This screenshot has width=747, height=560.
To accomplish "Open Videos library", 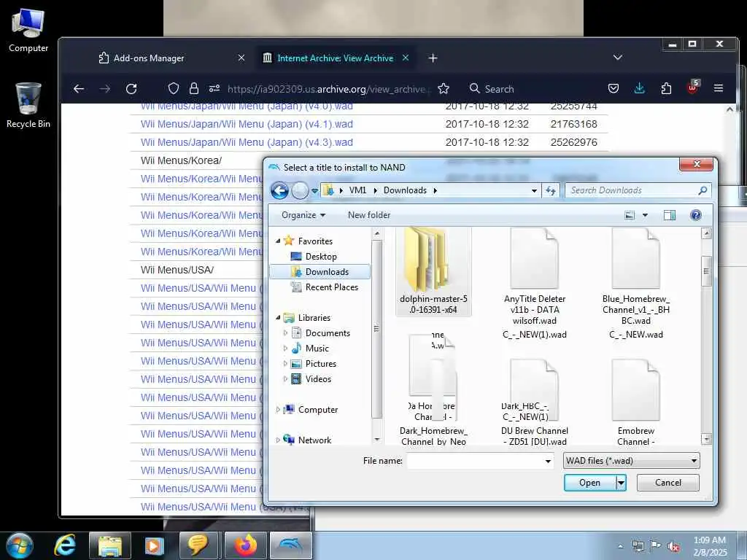I will pyautogui.click(x=318, y=379).
